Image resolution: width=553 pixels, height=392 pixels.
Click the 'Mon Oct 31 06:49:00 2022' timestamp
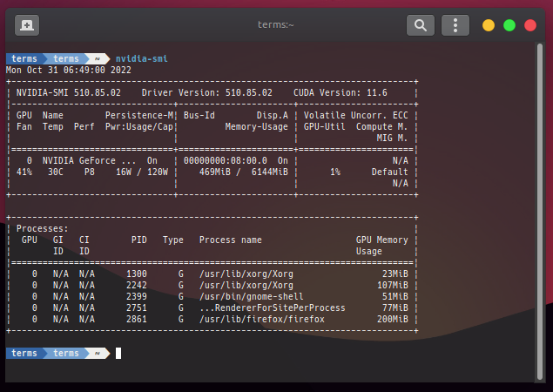point(69,70)
